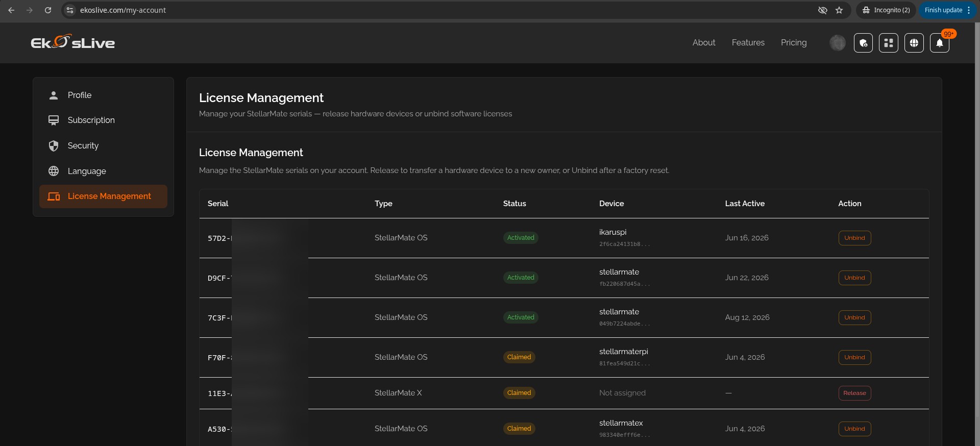Screen dimensions: 980x446
Task: Click the device ID fb220687d45a...
Action: [x=625, y=284]
